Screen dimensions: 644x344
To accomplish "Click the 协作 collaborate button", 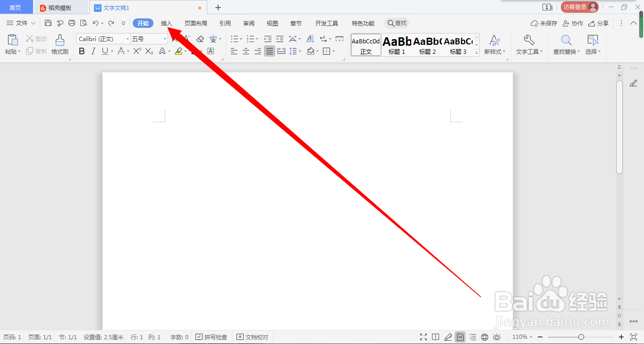I will coord(573,23).
